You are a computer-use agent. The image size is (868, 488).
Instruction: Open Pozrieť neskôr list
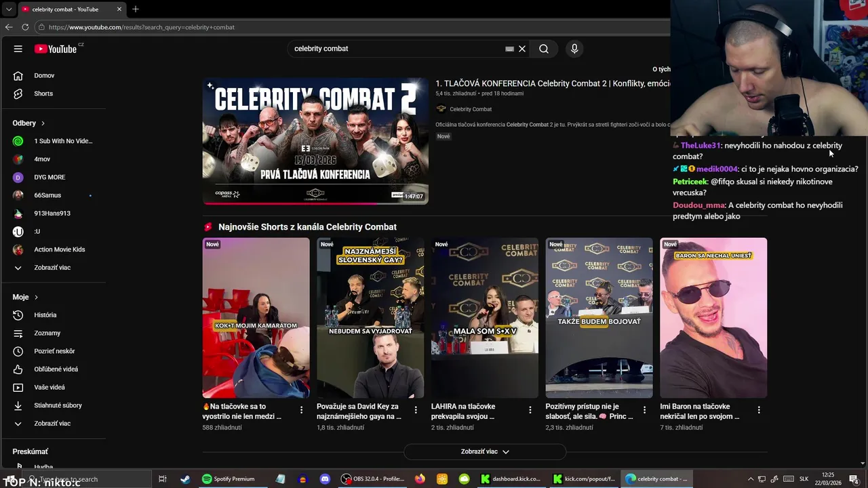(54, 351)
